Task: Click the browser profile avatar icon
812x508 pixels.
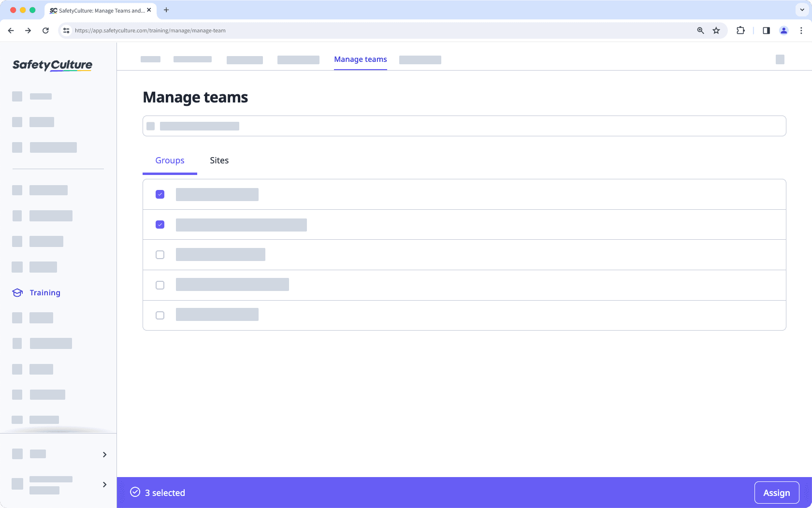Action: click(784, 30)
